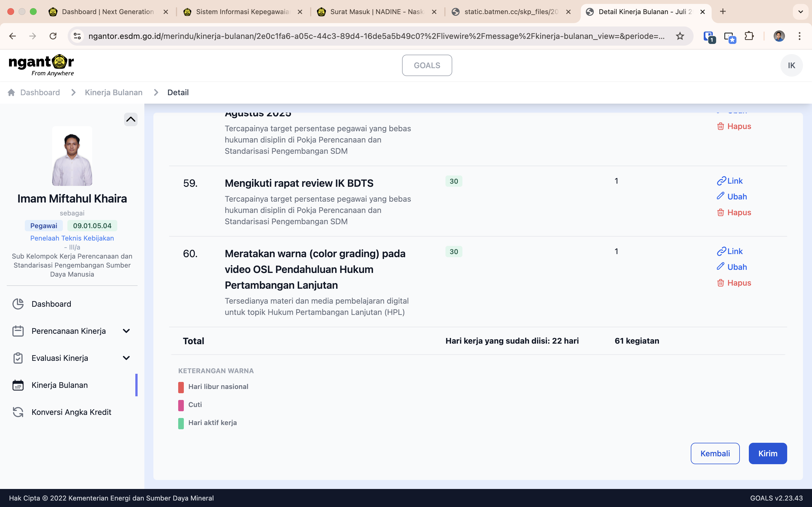Image resolution: width=812 pixels, height=507 pixels.
Task: Click link chain icon for activity 59
Action: click(x=721, y=181)
